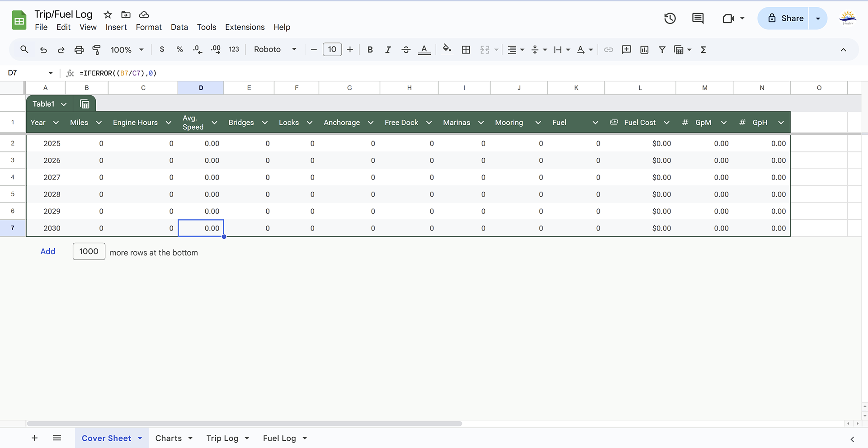
Task: Activate the paint format roller icon
Action: (x=96, y=50)
